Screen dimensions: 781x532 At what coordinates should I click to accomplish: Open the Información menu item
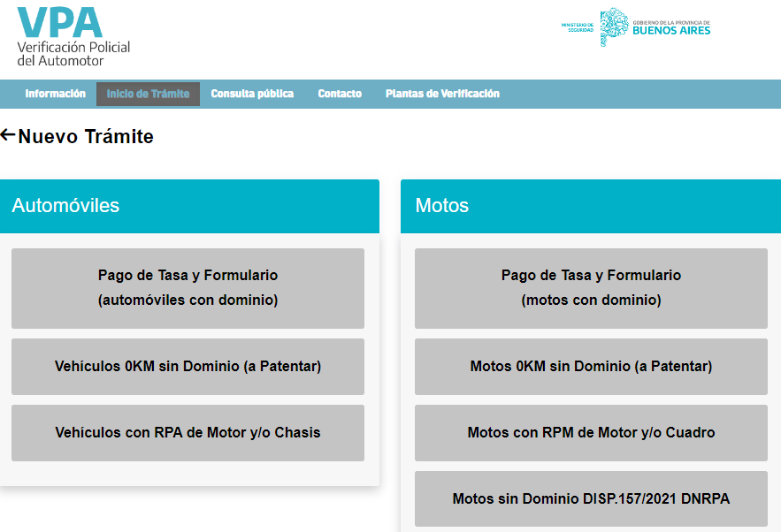point(56,94)
